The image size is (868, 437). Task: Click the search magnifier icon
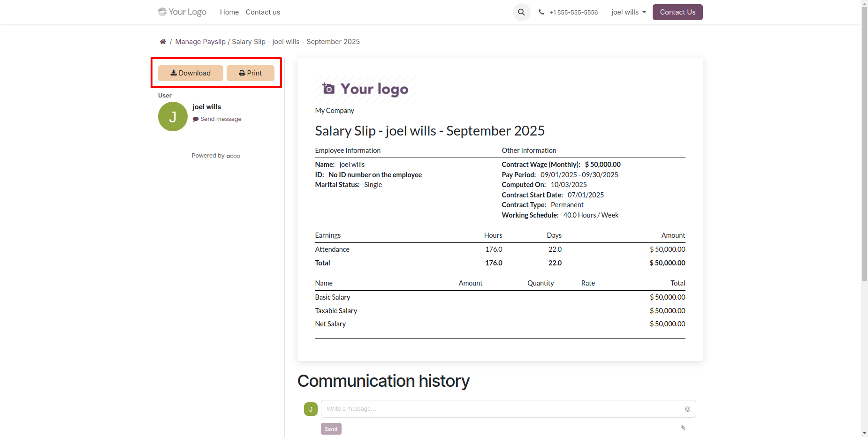[x=521, y=12]
